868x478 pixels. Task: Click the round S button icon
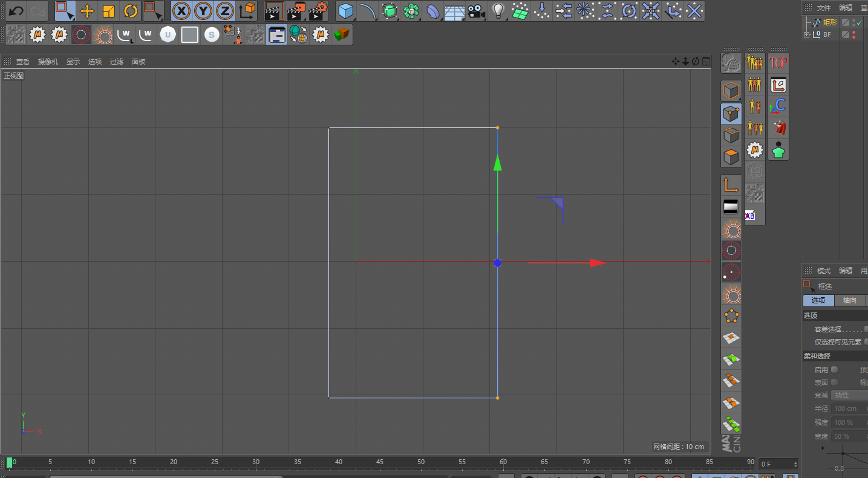211,35
